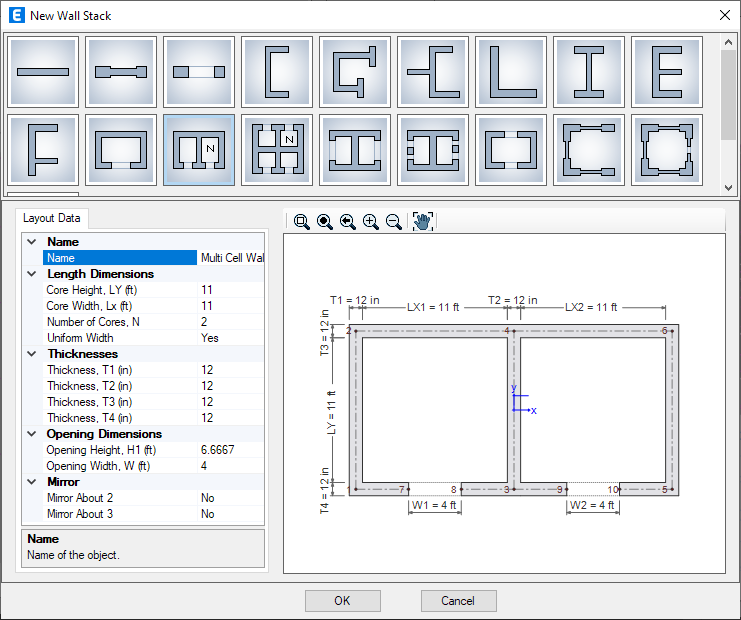Choose the G-shaped wall template
Viewport: 741px width, 620px height.
click(355, 72)
